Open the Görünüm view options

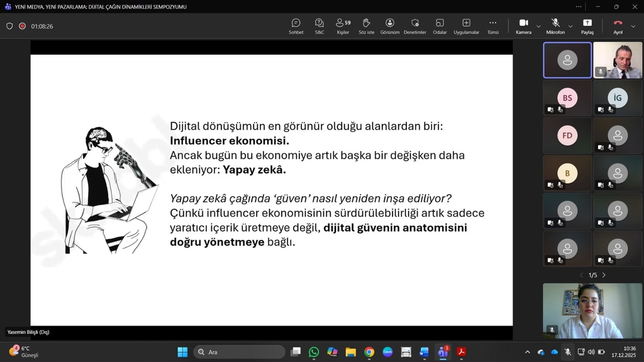point(390,26)
